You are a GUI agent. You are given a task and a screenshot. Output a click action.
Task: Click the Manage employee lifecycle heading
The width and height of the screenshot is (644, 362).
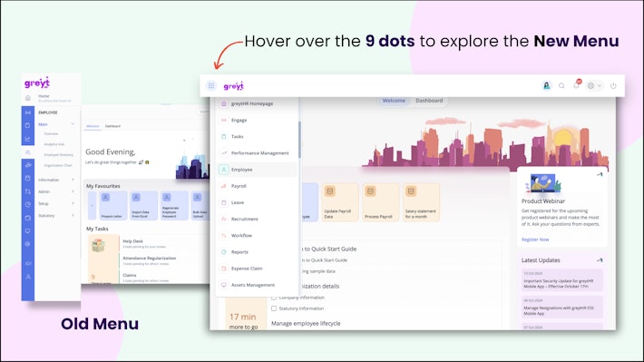306,323
